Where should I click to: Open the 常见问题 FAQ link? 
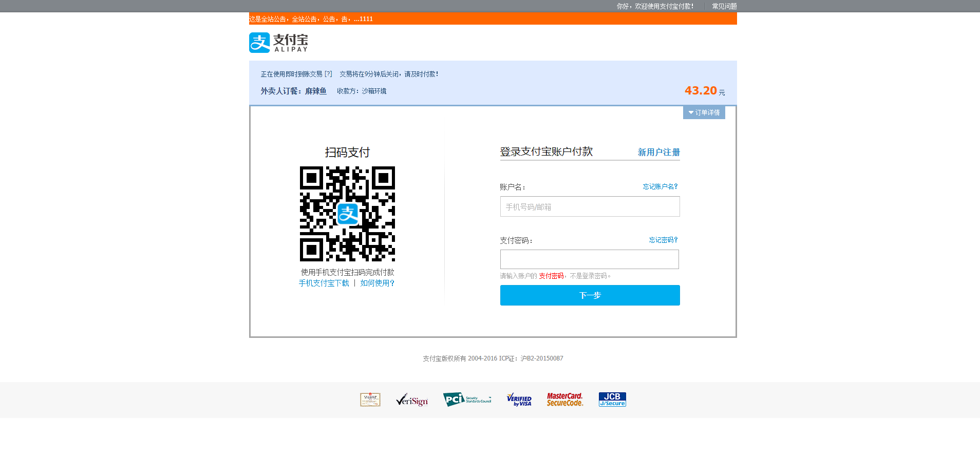click(724, 6)
